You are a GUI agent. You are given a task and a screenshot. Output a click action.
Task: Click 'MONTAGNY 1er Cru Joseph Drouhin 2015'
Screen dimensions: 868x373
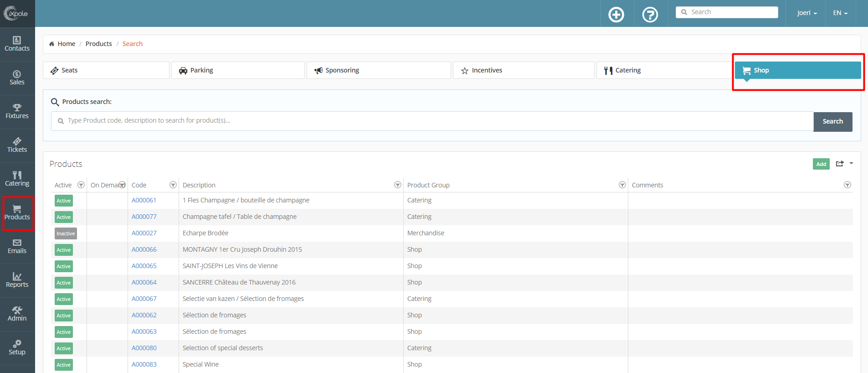tap(242, 249)
